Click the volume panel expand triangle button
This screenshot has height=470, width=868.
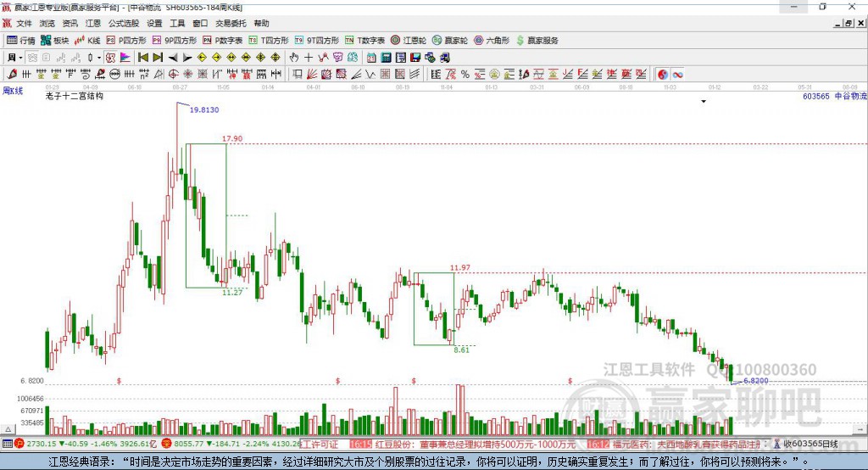[8, 429]
